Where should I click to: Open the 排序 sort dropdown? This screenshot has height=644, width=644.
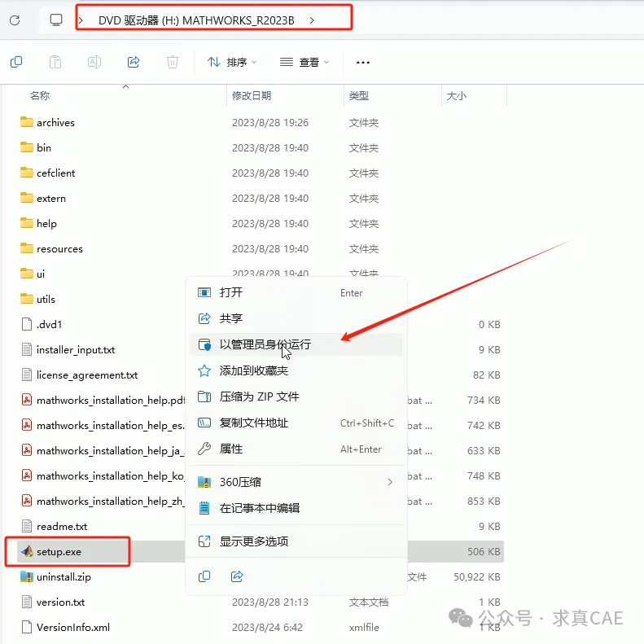[232, 63]
